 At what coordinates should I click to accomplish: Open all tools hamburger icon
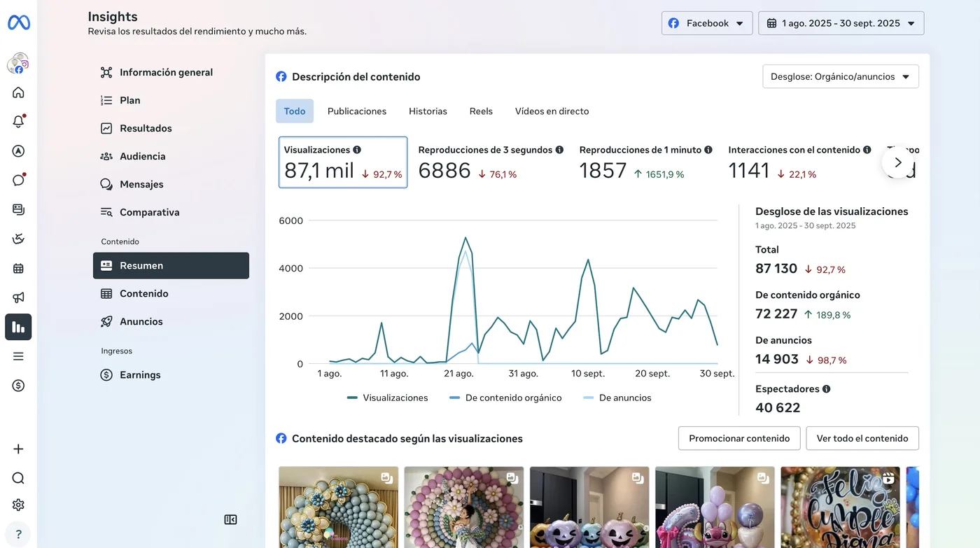[x=18, y=356]
